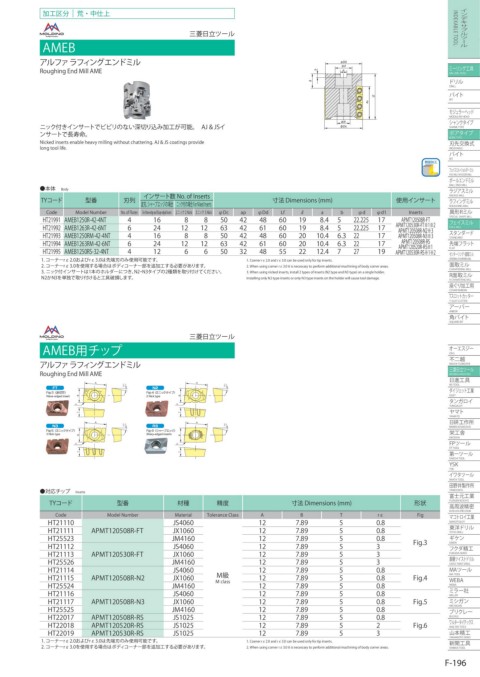Select the N2 nick-type insert photo
Viewport: 480px width, 677px height.
pos(157,408)
